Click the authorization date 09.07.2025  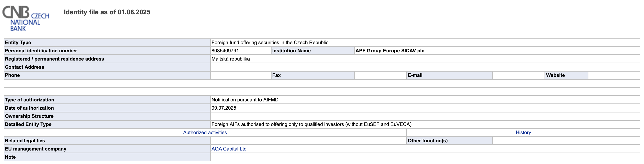tap(224, 108)
